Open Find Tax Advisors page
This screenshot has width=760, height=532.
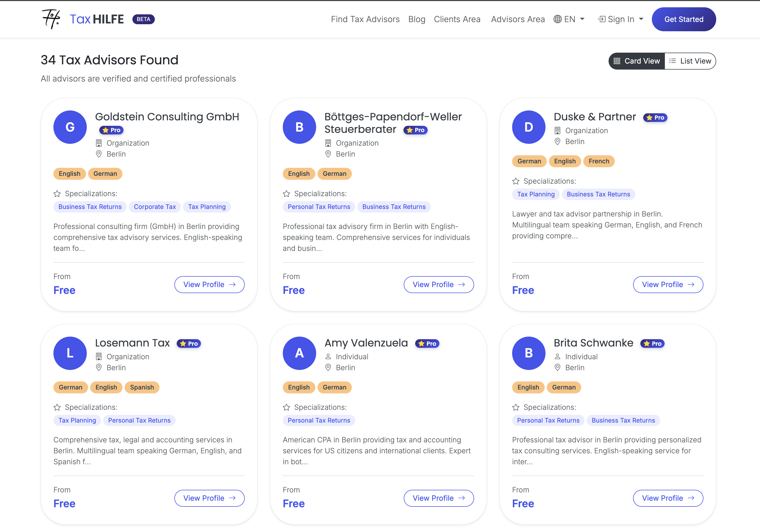[x=365, y=19]
